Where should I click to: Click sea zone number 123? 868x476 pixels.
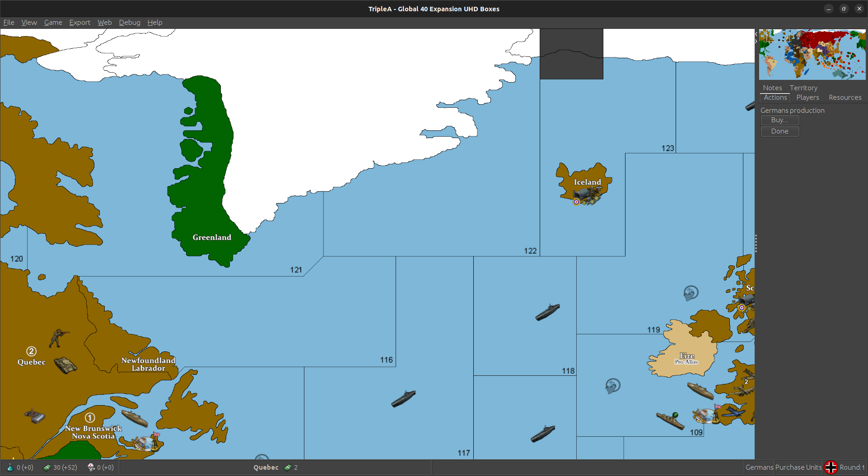coord(667,148)
